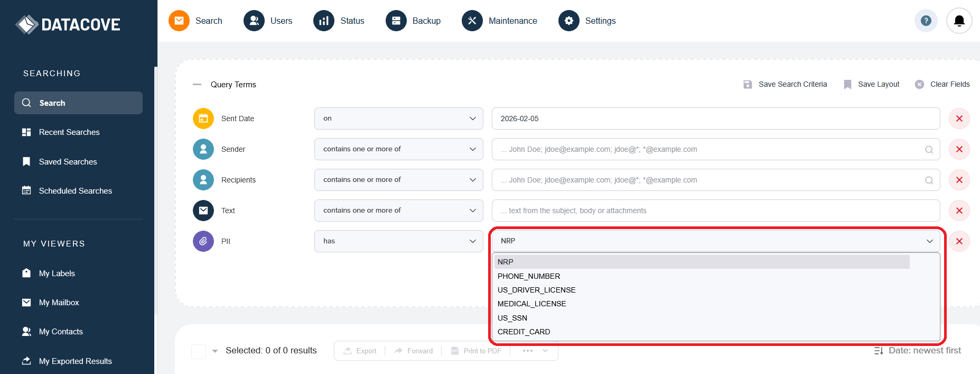Collapse the Query Terms section
The height and width of the screenshot is (374, 980).
(x=197, y=84)
